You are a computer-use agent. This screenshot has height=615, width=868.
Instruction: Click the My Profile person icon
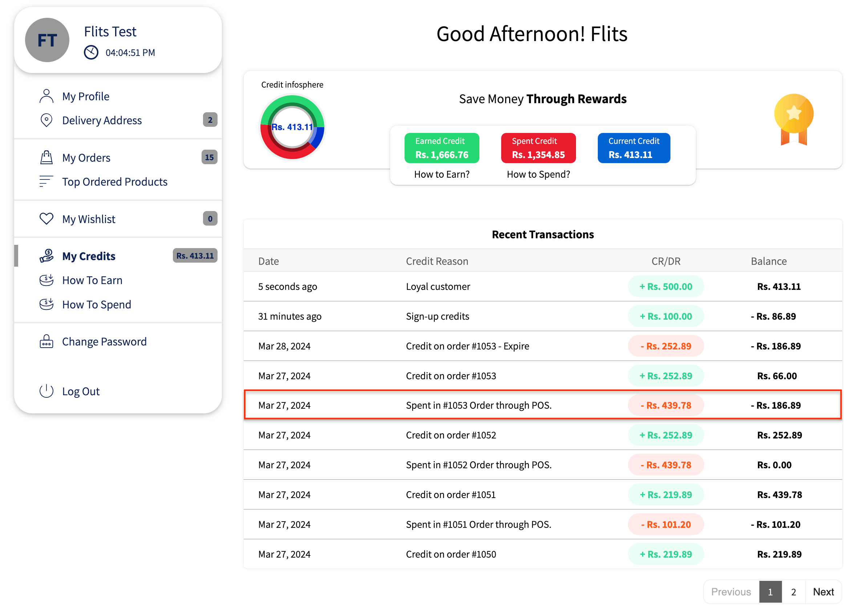coord(46,96)
